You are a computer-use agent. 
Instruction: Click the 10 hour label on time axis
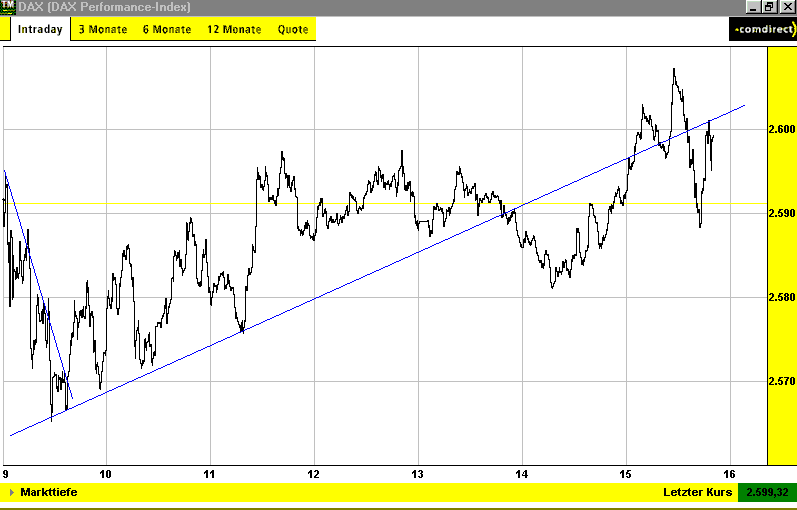105,474
